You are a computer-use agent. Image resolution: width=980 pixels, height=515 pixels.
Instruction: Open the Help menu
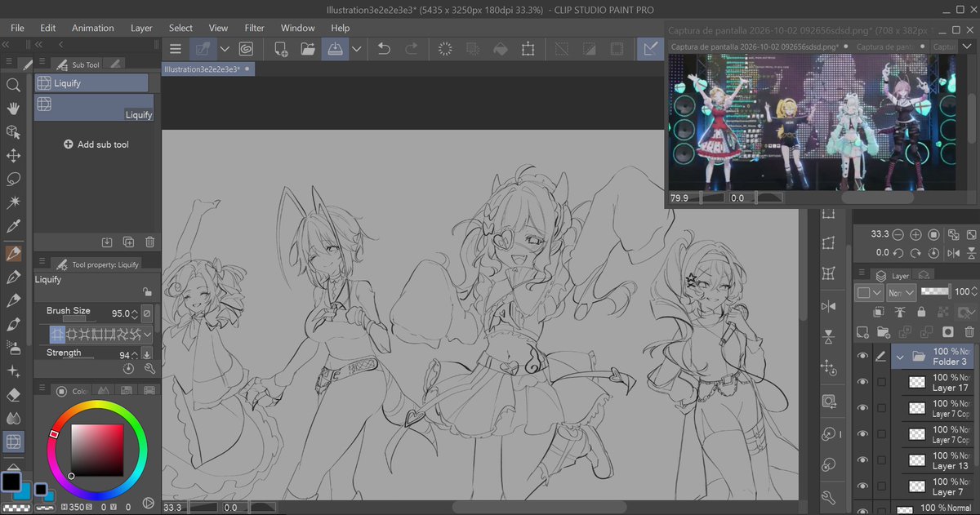(340, 28)
